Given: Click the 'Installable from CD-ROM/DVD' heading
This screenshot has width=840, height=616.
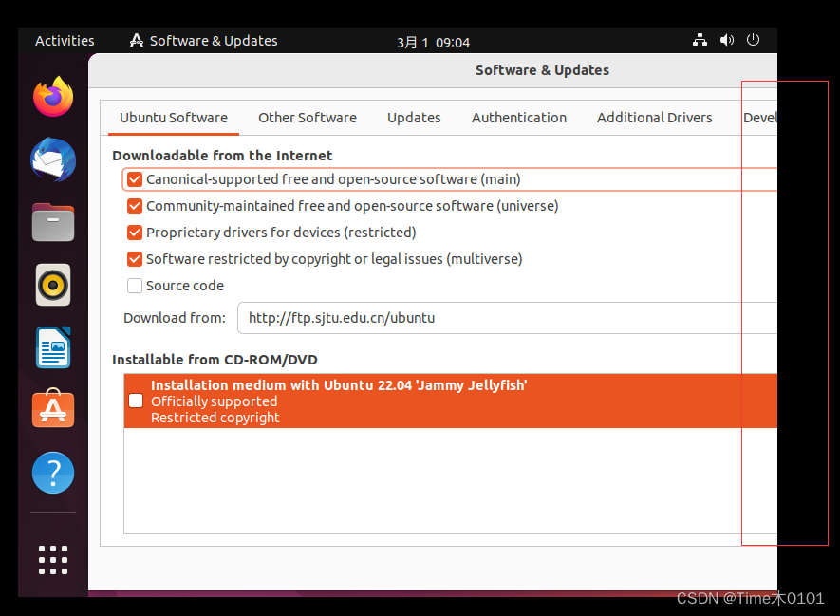Looking at the screenshot, I should [215, 360].
